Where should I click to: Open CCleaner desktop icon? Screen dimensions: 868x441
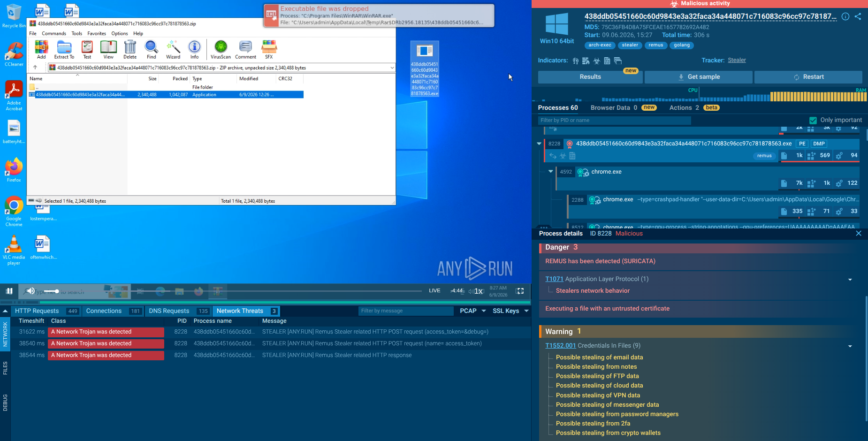(14, 54)
